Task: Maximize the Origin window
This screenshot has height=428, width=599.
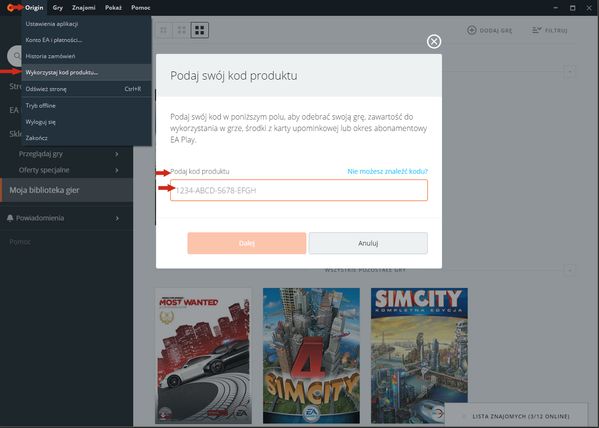Action: 572,8
